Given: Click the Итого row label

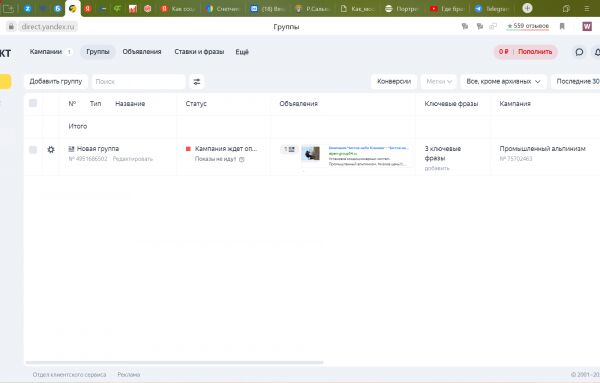Looking at the screenshot, I should point(78,126).
